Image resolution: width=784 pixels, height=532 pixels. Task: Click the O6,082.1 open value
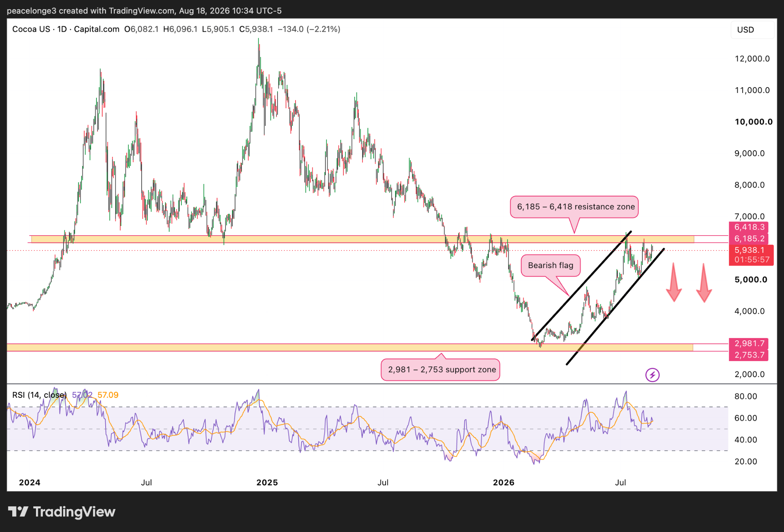tap(141, 29)
